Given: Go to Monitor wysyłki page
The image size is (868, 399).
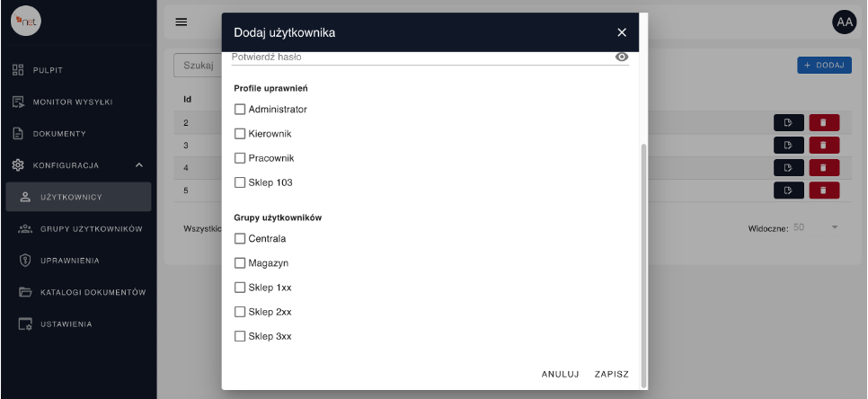Looking at the screenshot, I should 72,102.
